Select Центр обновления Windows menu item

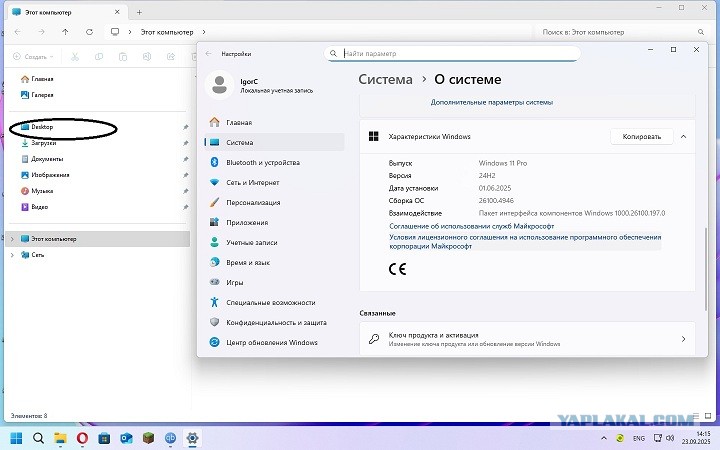(274, 343)
